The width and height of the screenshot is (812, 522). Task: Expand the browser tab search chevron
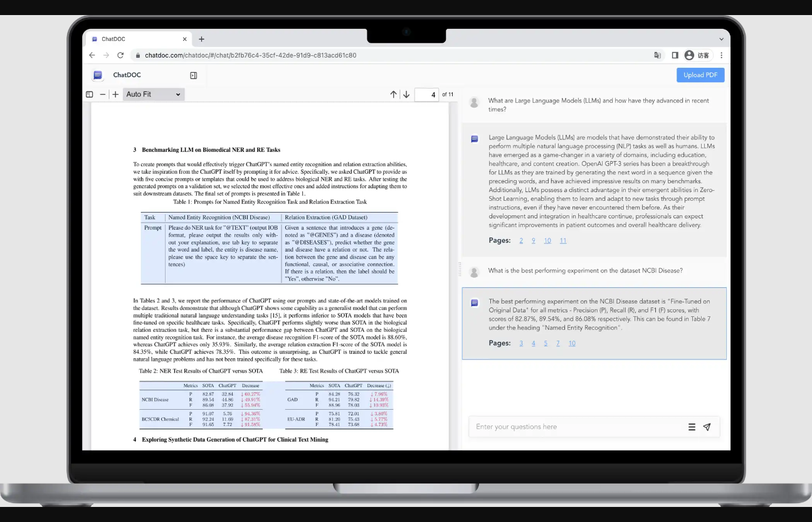point(721,39)
